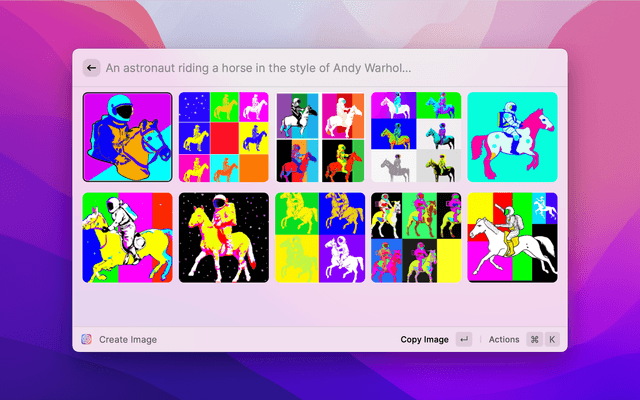The height and width of the screenshot is (400, 640).
Task: Click the Create Image label
Action: click(128, 339)
